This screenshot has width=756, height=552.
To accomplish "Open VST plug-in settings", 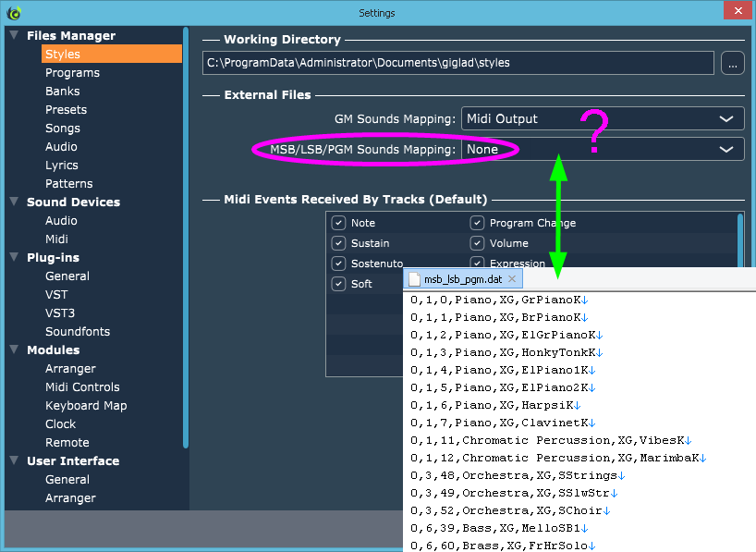I will pos(56,294).
